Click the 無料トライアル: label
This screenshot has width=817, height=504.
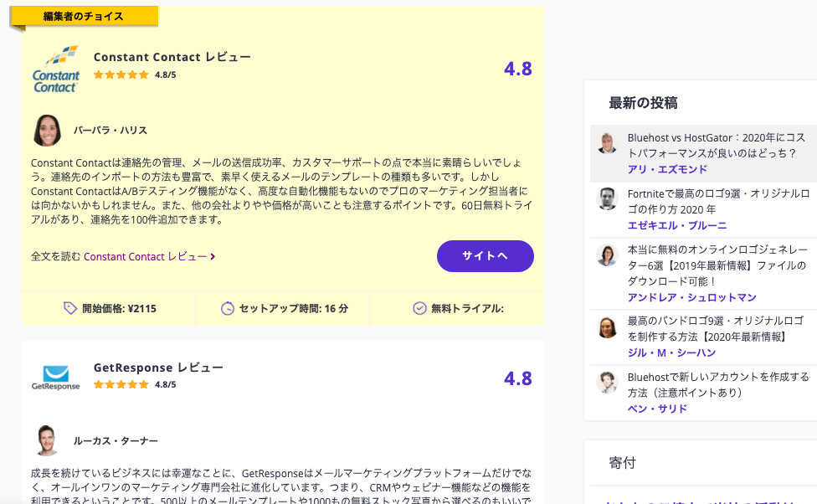point(467,309)
